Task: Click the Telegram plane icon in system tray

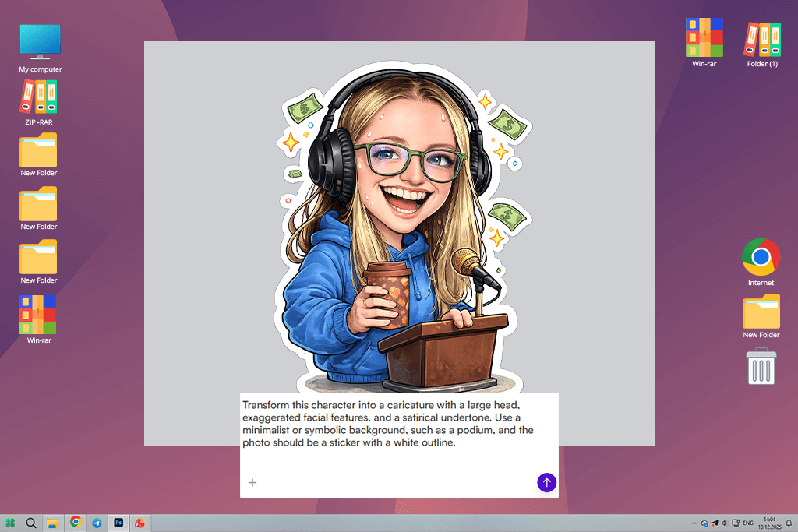Action: [715, 523]
